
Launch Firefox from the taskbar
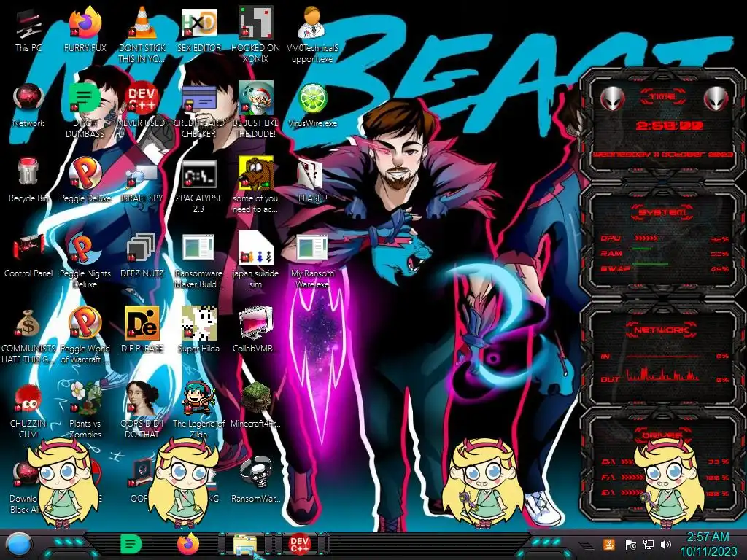coord(187,544)
